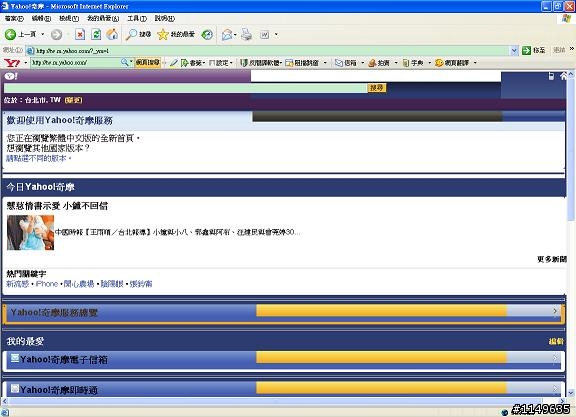Click the grey Forward arrow button

tap(56, 35)
